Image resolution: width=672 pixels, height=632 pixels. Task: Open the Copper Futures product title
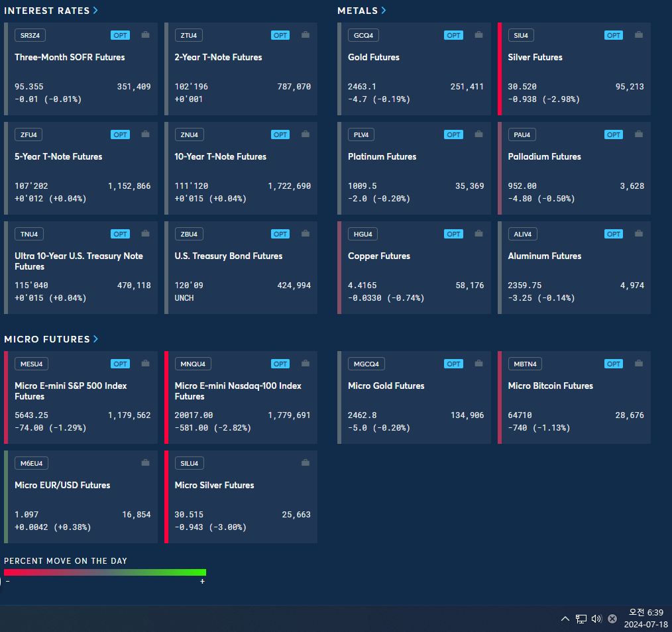pos(379,256)
